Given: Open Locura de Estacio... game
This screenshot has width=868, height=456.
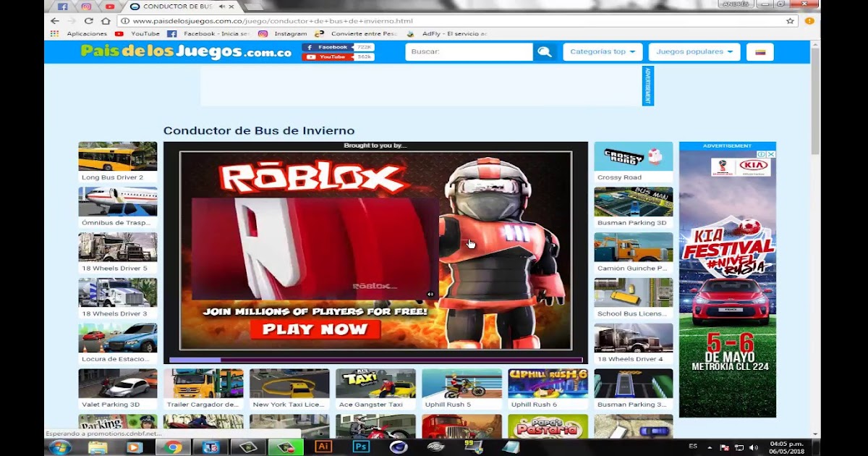Looking at the screenshot, I should coord(117,345).
